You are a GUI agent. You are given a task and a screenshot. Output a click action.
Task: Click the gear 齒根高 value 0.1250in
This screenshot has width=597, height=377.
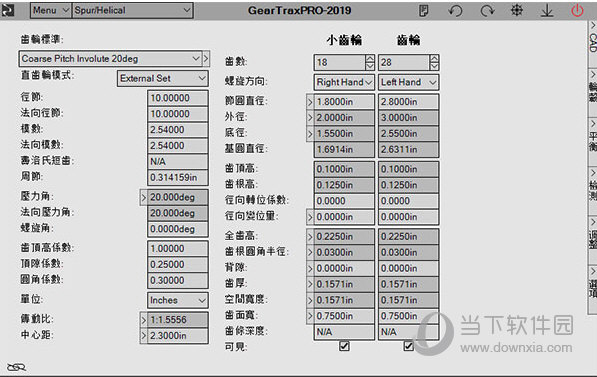pyautogui.click(x=408, y=185)
